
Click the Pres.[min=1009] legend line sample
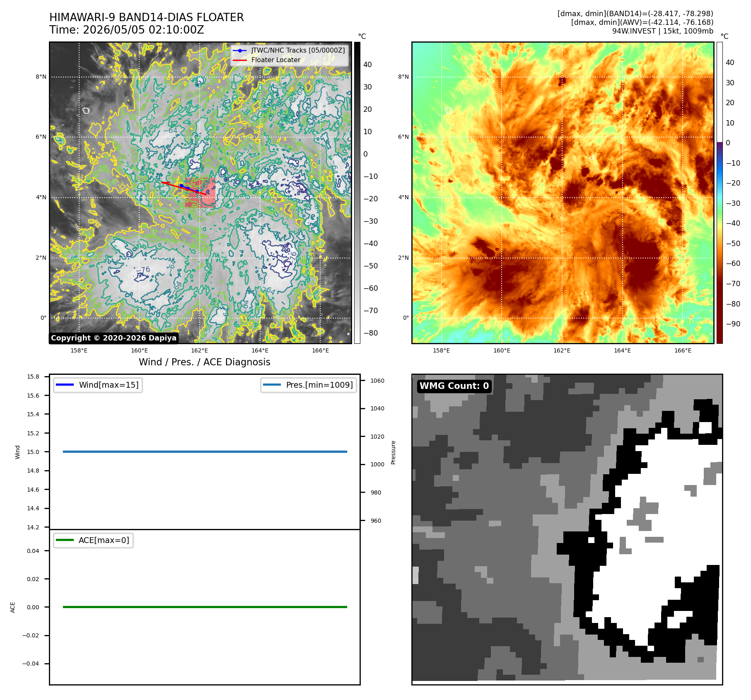click(272, 385)
